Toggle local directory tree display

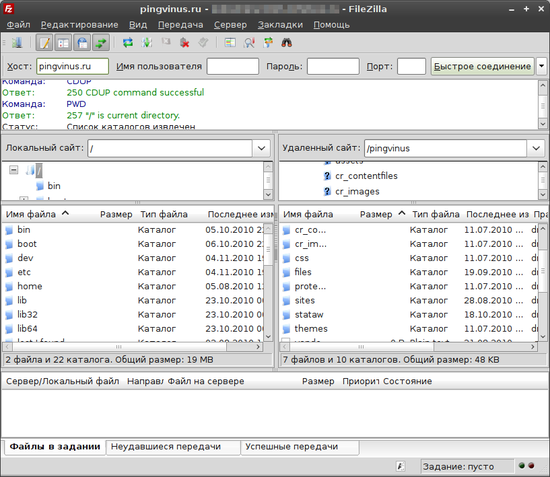63,43
